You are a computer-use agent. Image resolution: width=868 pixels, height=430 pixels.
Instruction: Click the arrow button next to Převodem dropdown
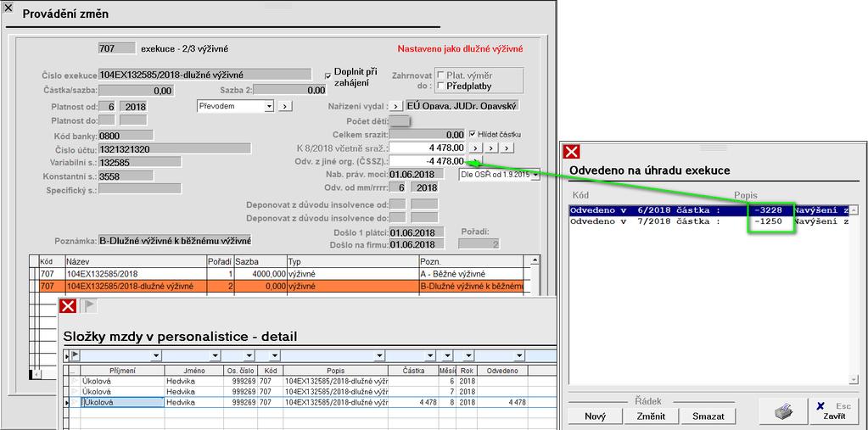[x=285, y=106]
